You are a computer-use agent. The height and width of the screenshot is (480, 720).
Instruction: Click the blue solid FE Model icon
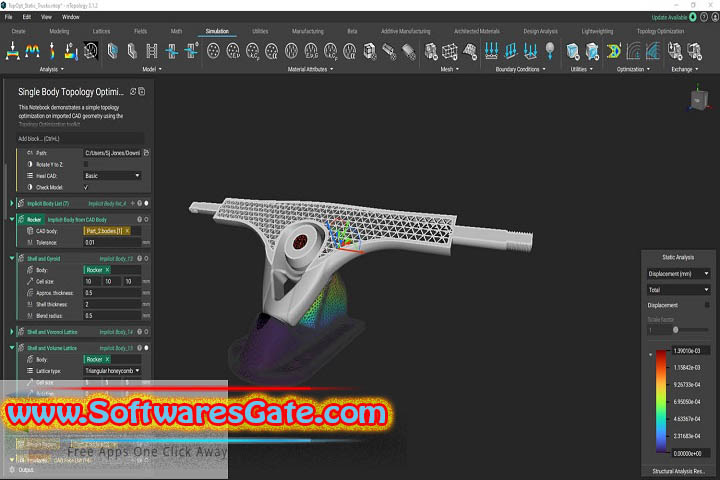click(x=112, y=51)
